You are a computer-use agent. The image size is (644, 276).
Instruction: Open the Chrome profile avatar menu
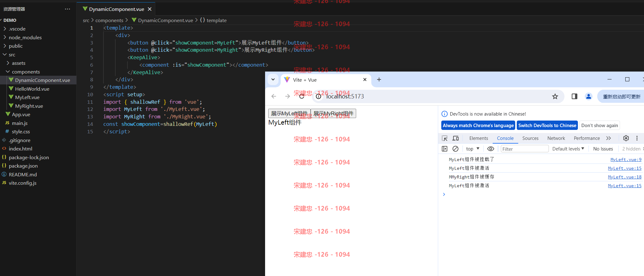[588, 96]
